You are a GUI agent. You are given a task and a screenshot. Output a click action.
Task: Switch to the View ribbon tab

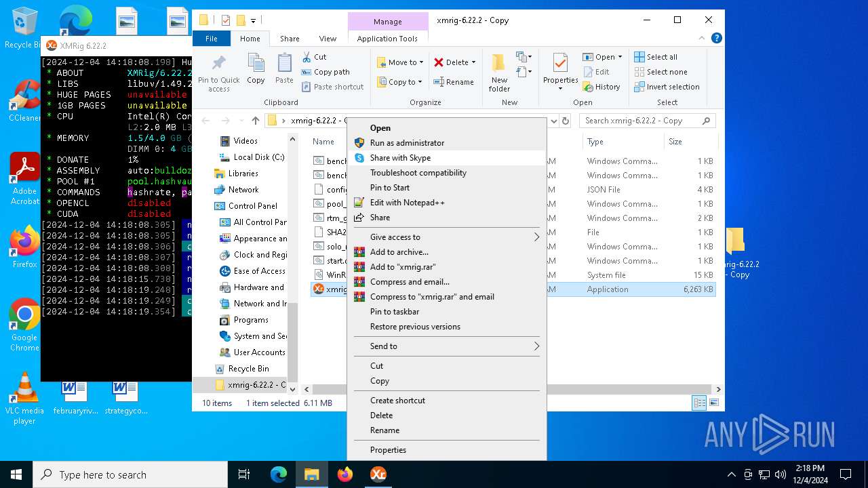328,39
